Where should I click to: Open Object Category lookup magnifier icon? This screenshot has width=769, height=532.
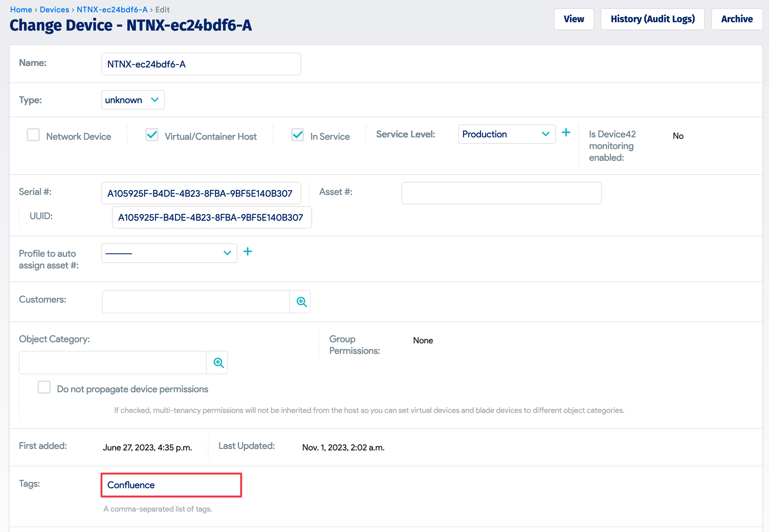coord(218,363)
